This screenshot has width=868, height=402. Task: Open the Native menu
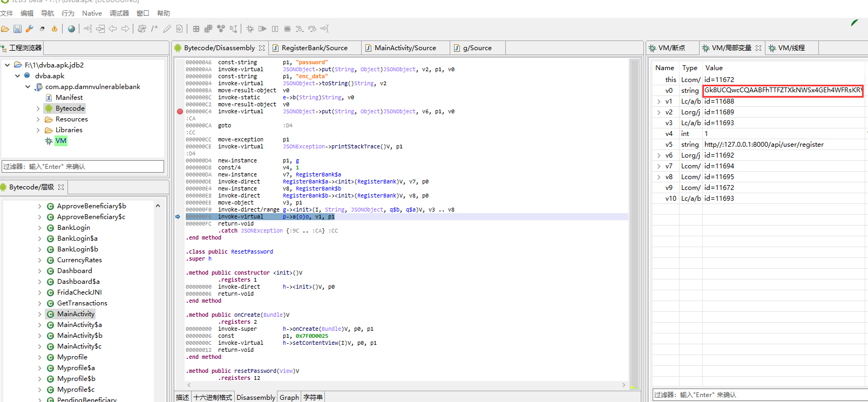click(92, 13)
